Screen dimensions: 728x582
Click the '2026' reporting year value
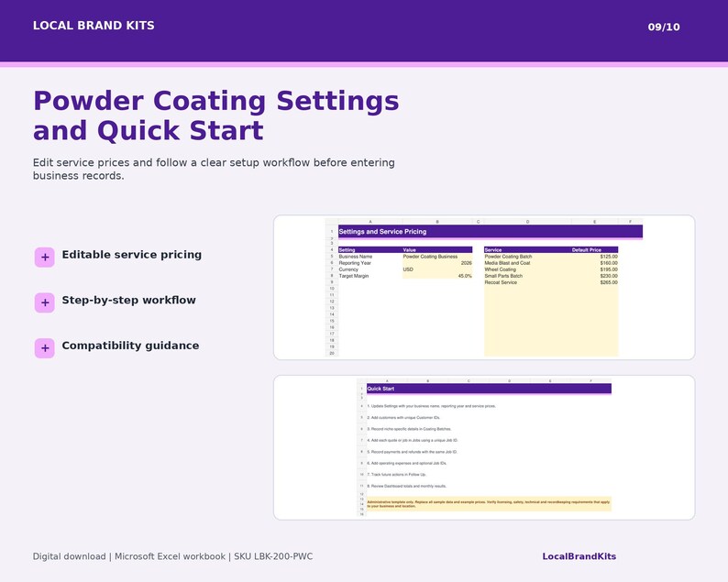point(437,263)
